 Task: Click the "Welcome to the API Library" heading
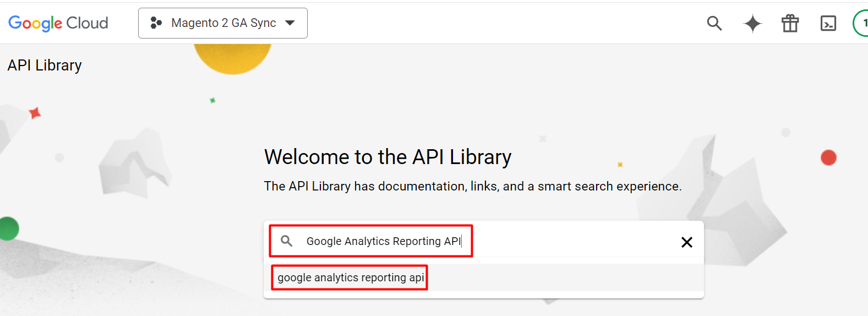(x=387, y=157)
